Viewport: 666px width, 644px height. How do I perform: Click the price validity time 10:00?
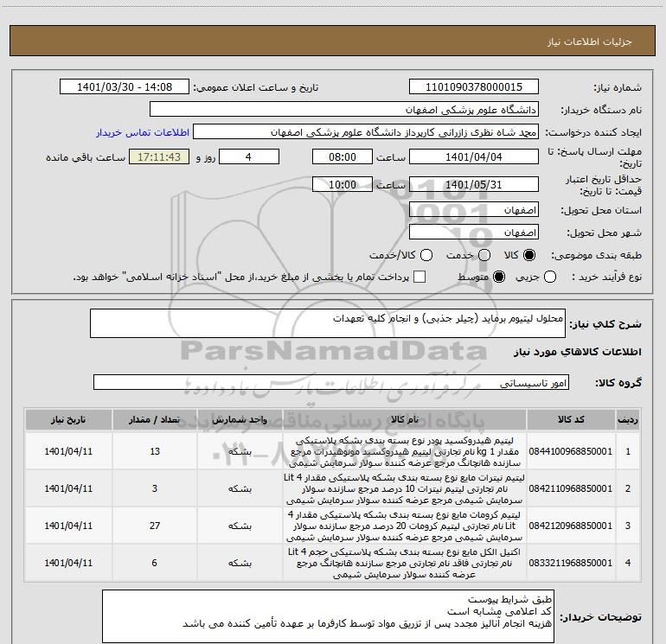(343, 185)
